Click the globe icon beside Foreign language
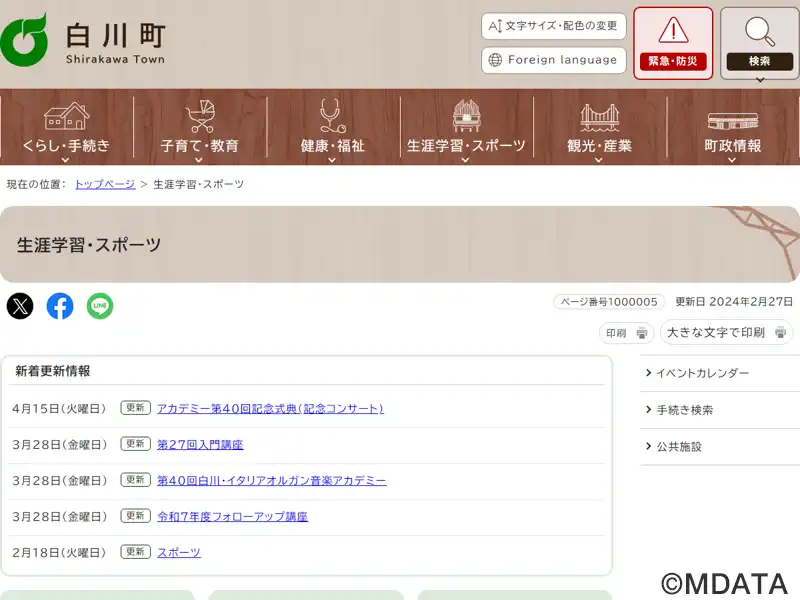The image size is (800, 600). [495, 60]
